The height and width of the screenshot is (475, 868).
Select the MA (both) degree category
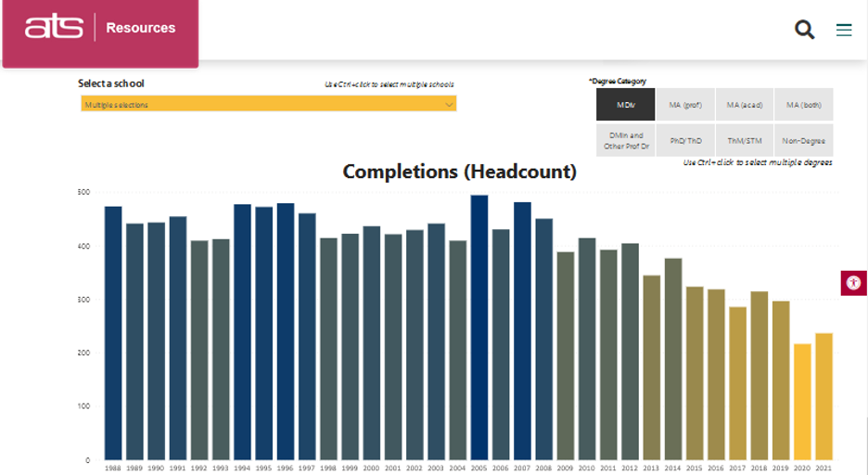click(x=803, y=105)
